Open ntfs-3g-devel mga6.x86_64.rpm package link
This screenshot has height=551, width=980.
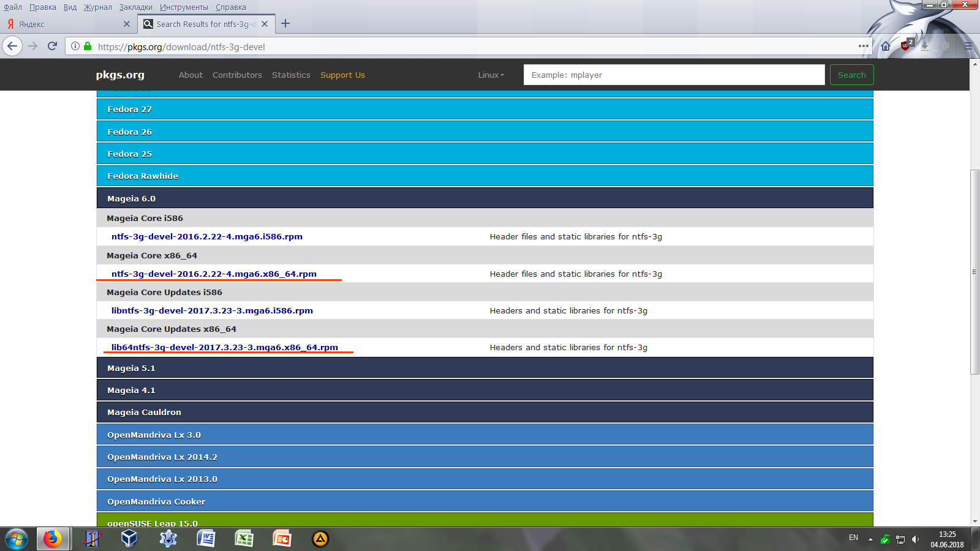click(x=214, y=274)
